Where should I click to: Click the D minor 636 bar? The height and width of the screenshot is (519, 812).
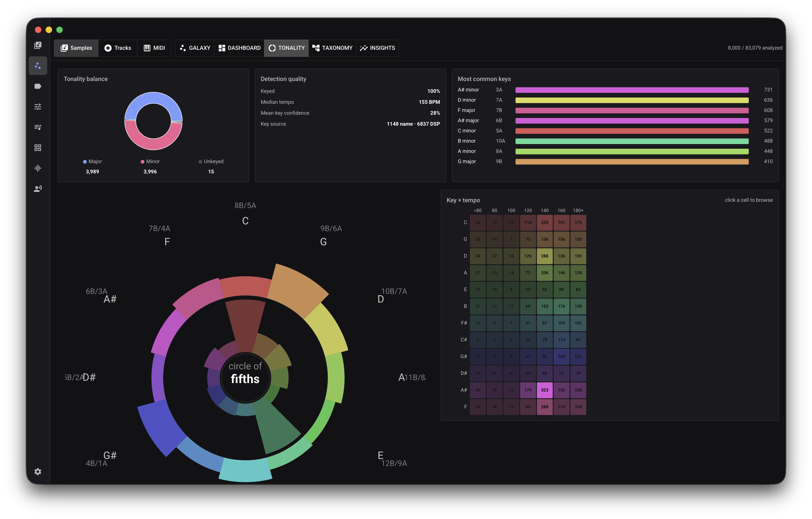point(632,100)
